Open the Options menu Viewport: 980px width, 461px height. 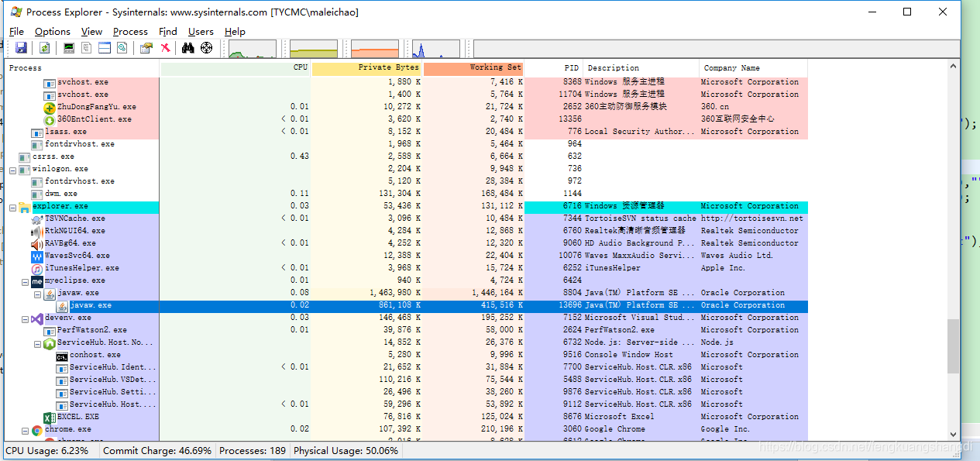coord(53,32)
